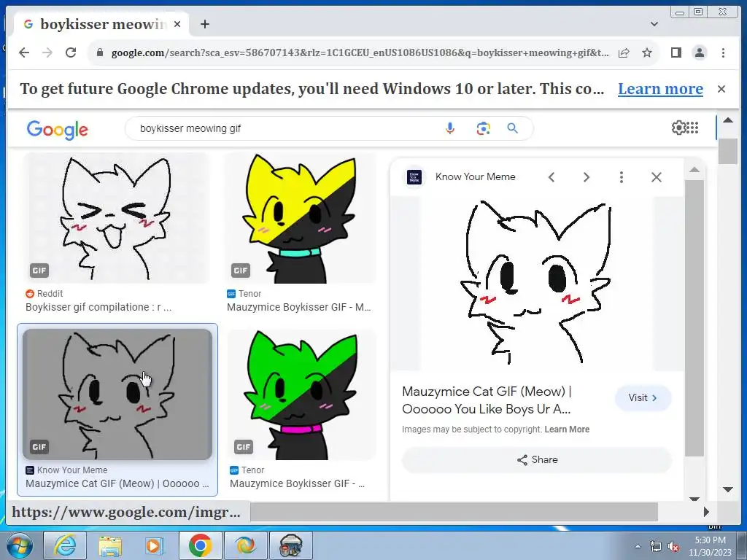Open Reddit Boykisser gif compilation thumbnail
Screen dimensions: 747x560
point(117,217)
